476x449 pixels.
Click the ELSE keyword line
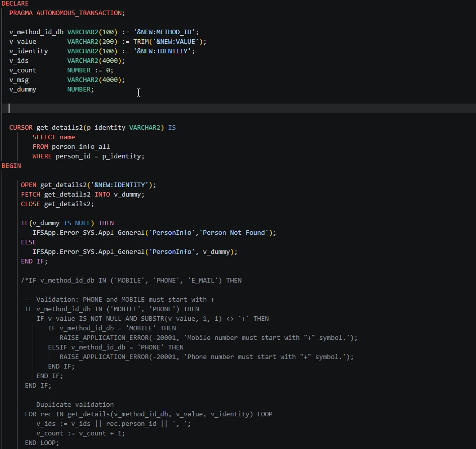29,242
